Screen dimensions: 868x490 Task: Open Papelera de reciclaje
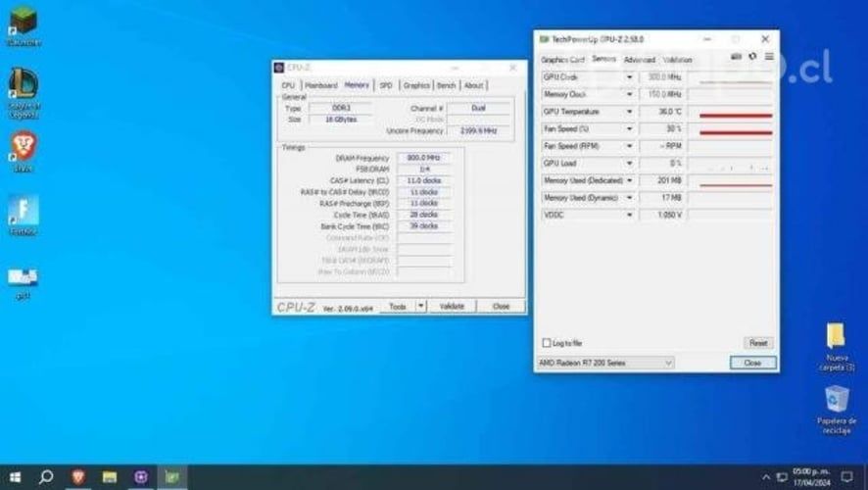(x=836, y=410)
